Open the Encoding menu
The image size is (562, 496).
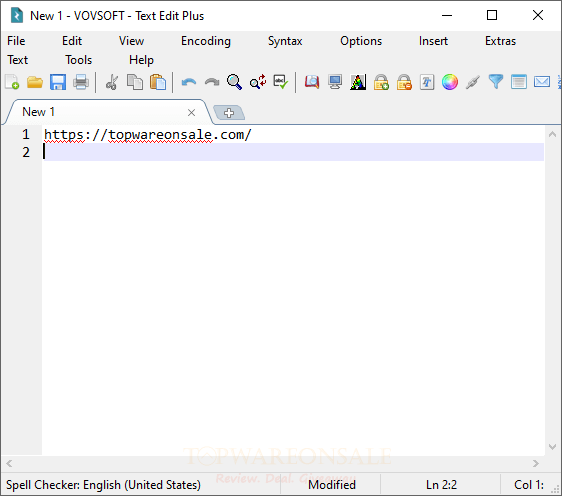pyautogui.click(x=206, y=41)
